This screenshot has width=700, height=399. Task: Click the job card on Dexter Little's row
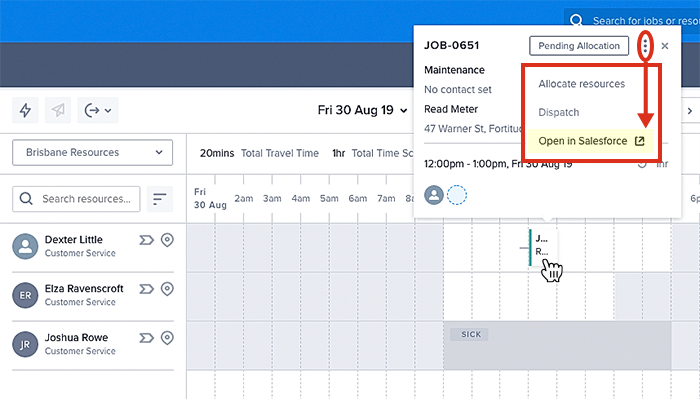(x=543, y=247)
